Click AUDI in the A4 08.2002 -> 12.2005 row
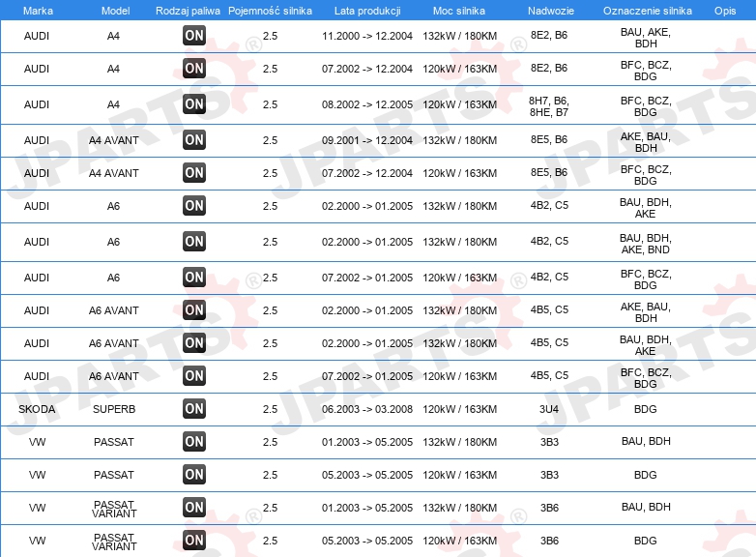 click(x=37, y=104)
